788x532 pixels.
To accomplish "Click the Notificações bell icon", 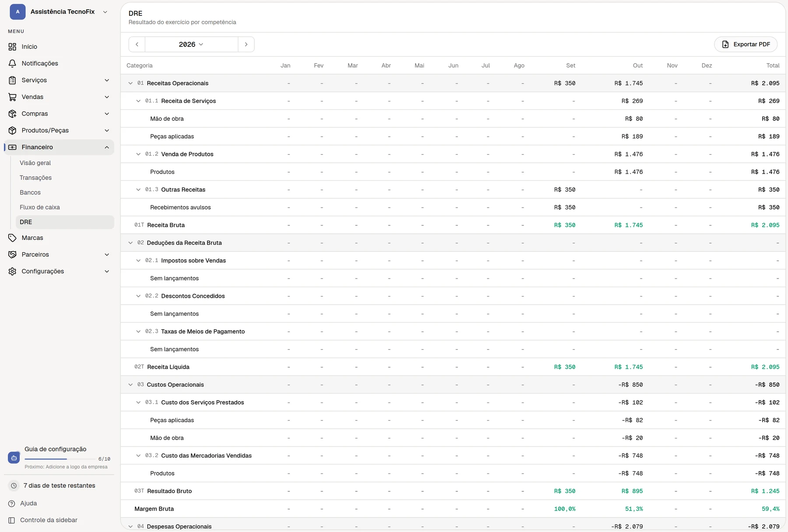I will point(12,63).
